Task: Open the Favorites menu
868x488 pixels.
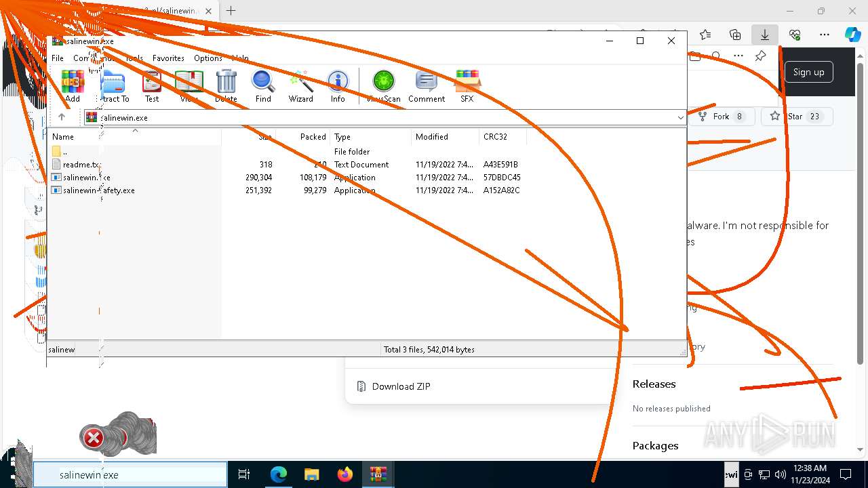Action: [x=168, y=58]
